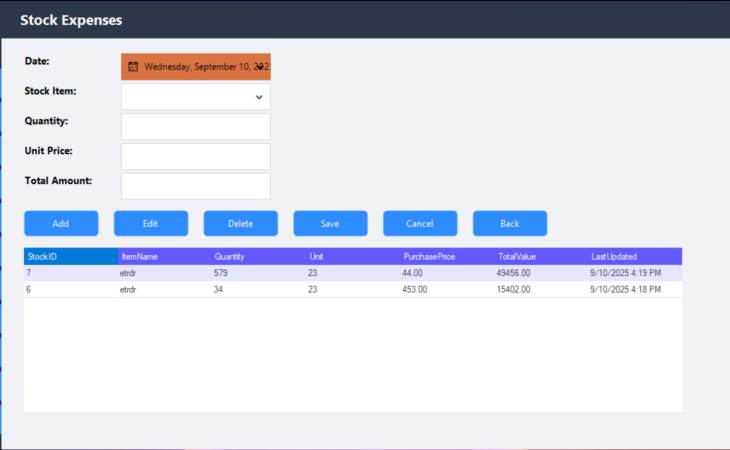The width and height of the screenshot is (730, 450).
Task: Click the Edit button
Action: point(150,223)
